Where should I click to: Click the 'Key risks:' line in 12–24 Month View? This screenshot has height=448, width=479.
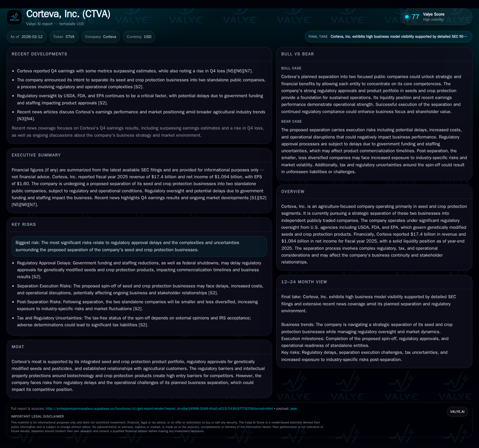[x=364, y=356]
